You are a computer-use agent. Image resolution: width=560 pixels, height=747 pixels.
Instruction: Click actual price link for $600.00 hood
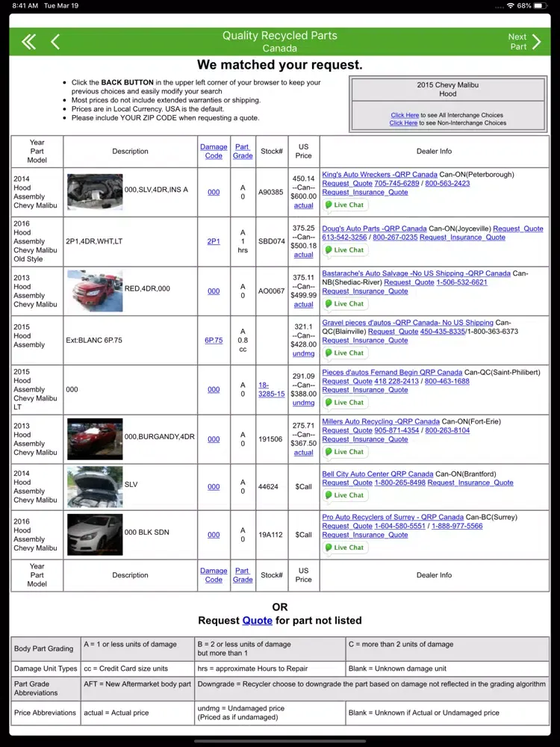coord(303,205)
